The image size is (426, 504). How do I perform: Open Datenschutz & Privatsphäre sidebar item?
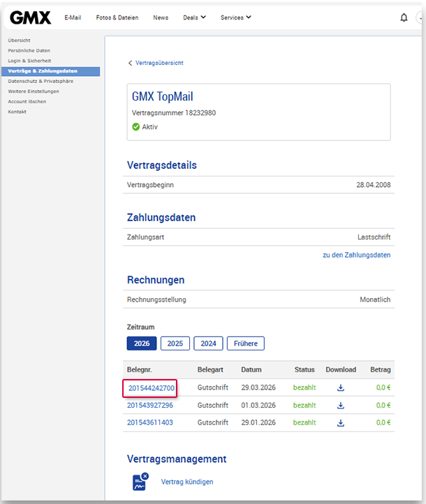tap(41, 81)
